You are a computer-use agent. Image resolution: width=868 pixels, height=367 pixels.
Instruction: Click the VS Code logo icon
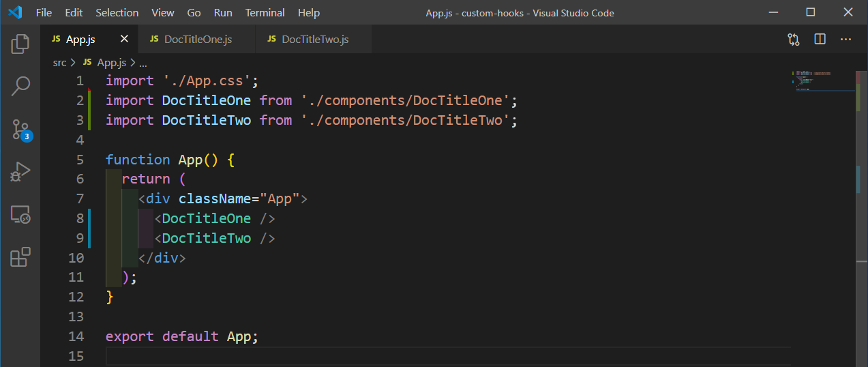(15, 12)
